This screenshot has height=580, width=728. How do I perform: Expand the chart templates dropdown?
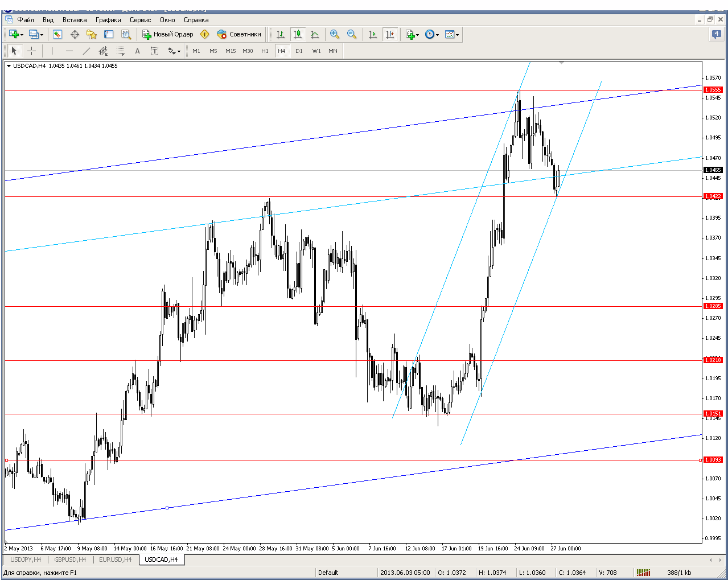[457, 35]
